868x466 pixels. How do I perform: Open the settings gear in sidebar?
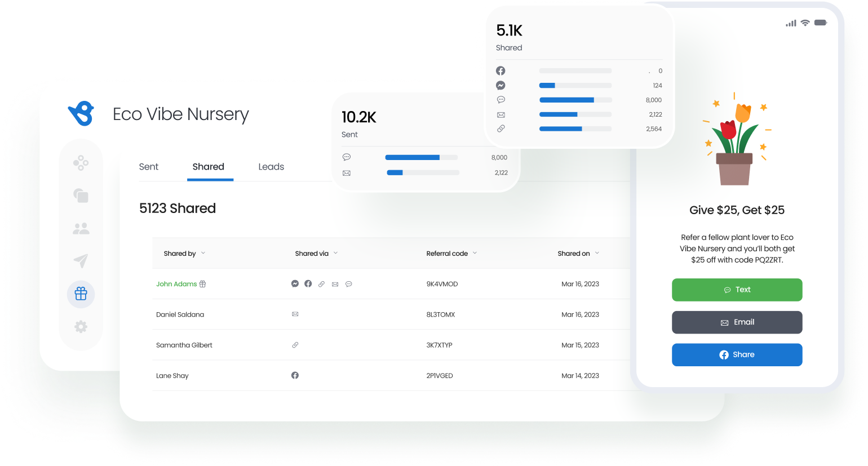(81, 327)
